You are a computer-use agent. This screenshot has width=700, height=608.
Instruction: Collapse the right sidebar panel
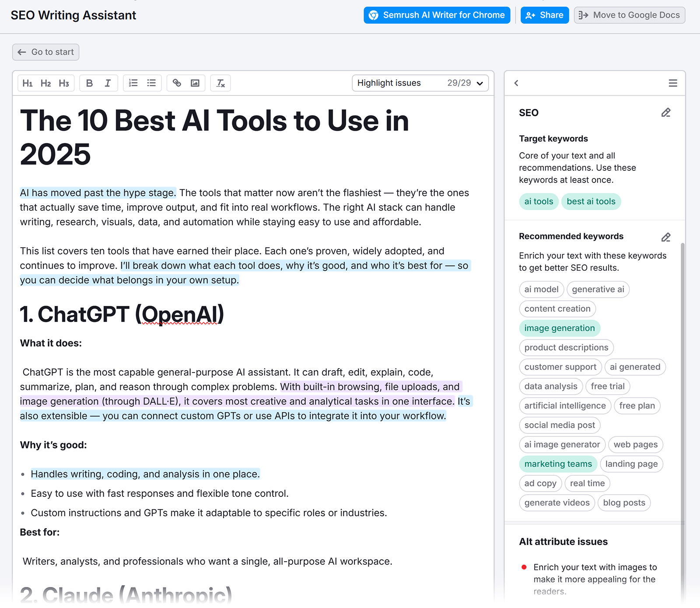pos(516,83)
